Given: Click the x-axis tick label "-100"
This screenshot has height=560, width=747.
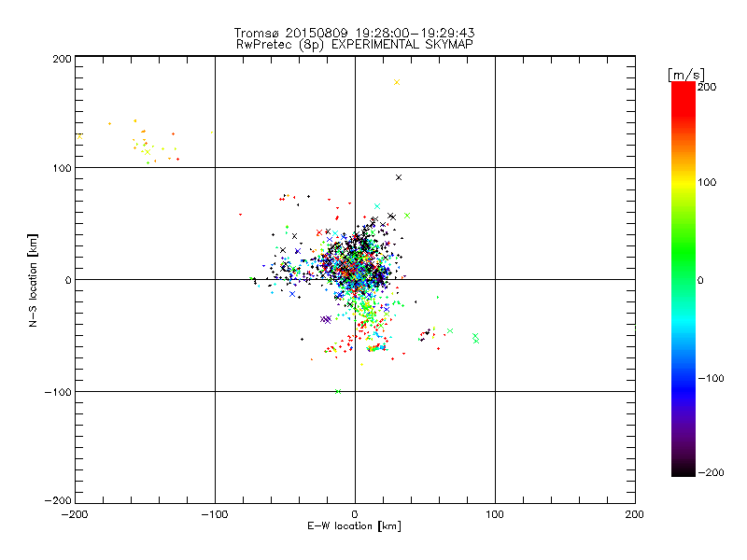Looking at the screenshot, I should tap(215, 514).
